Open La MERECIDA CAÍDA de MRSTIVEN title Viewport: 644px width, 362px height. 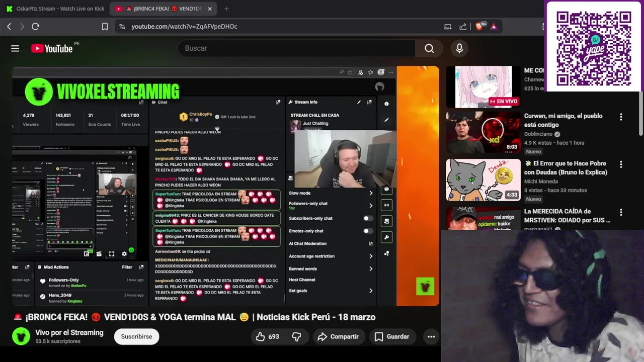[567, 216]
